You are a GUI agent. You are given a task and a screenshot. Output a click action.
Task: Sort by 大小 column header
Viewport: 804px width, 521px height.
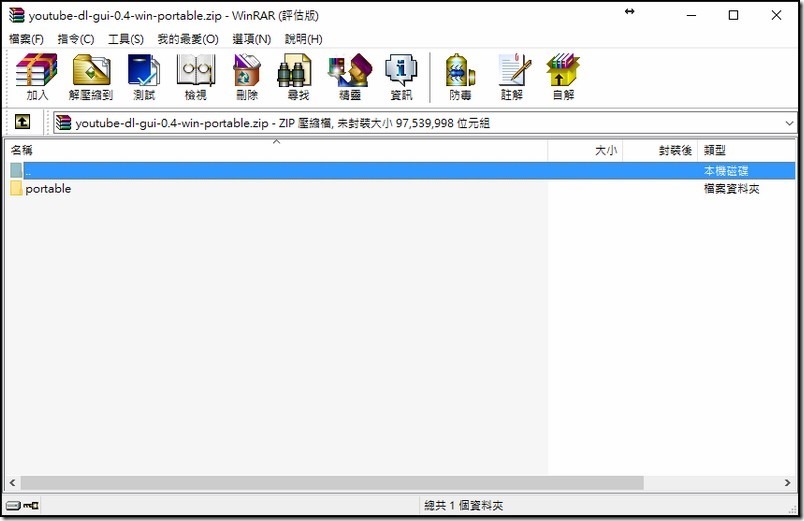(x=586, y=150)
